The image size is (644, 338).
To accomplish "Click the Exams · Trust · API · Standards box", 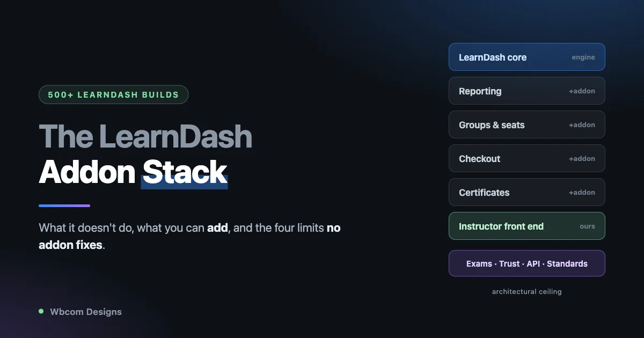I will pos(526,263).
